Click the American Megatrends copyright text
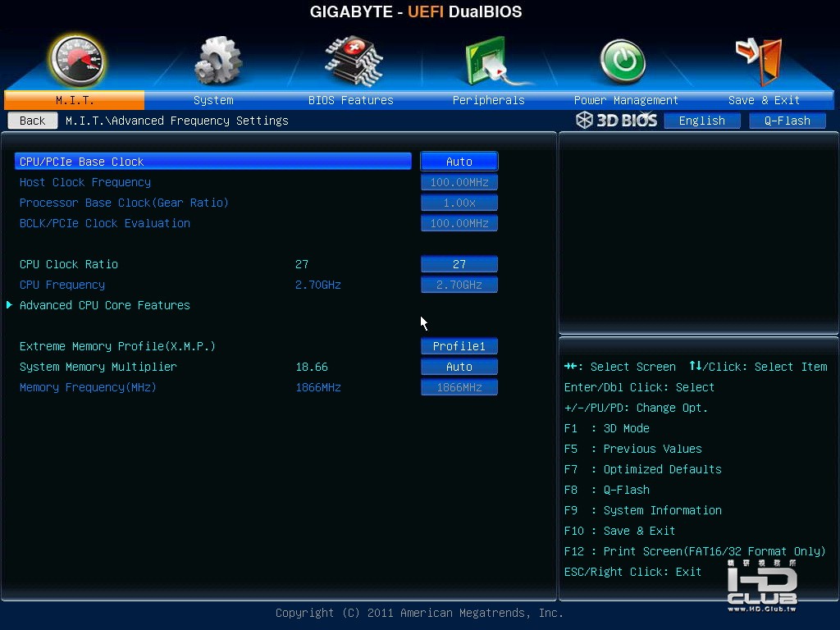The height and width of the screenshot is (630, 840). pyautogui.click(x=419, y=613)
